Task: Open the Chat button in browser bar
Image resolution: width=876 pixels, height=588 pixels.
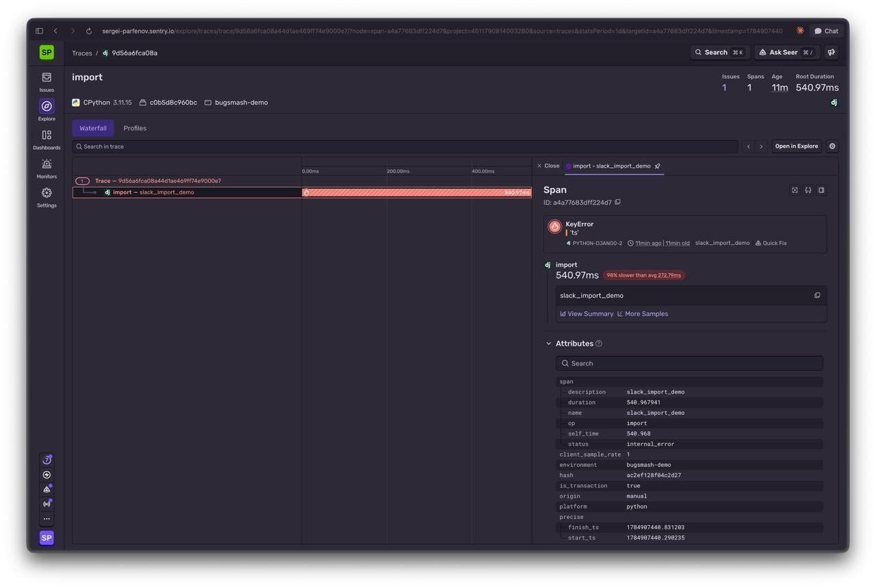Action: click(826, 31)
